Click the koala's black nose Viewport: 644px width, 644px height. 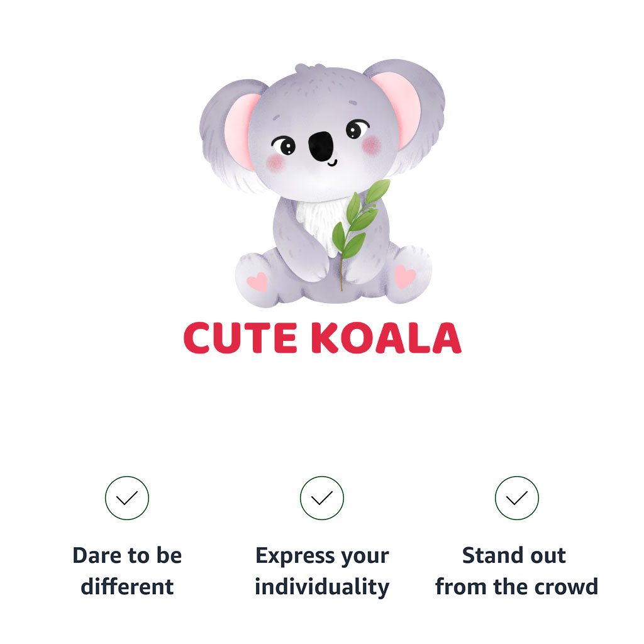321,145
